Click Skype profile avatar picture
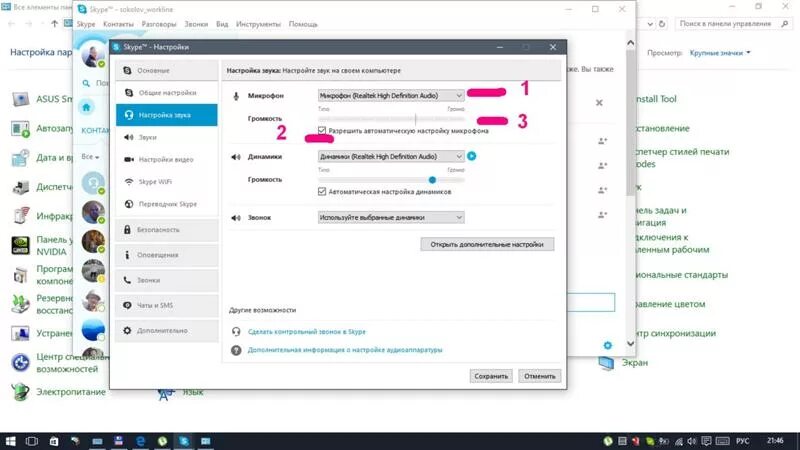Image resolution: width=800 pixels, height=450 pixels. pos(92,55)
